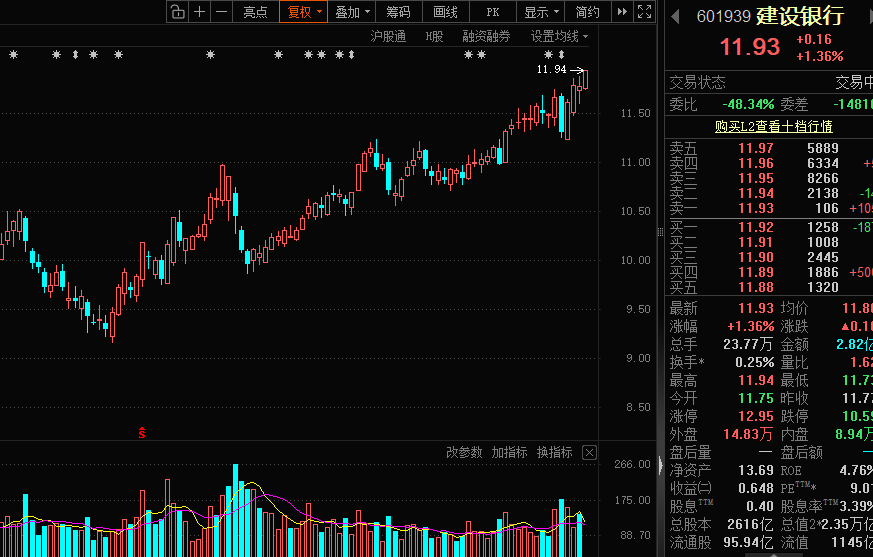The width and height of the screenshot is (873, 557).
Task: Zoom in chart with plus icon
Action: [200, 12]
